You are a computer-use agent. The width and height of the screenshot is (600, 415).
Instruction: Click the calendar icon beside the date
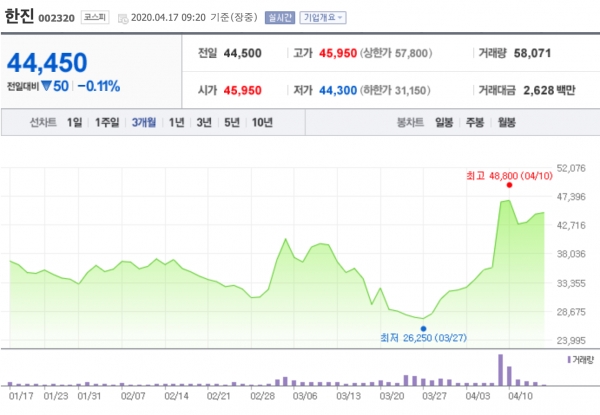[x=123, y=18]
